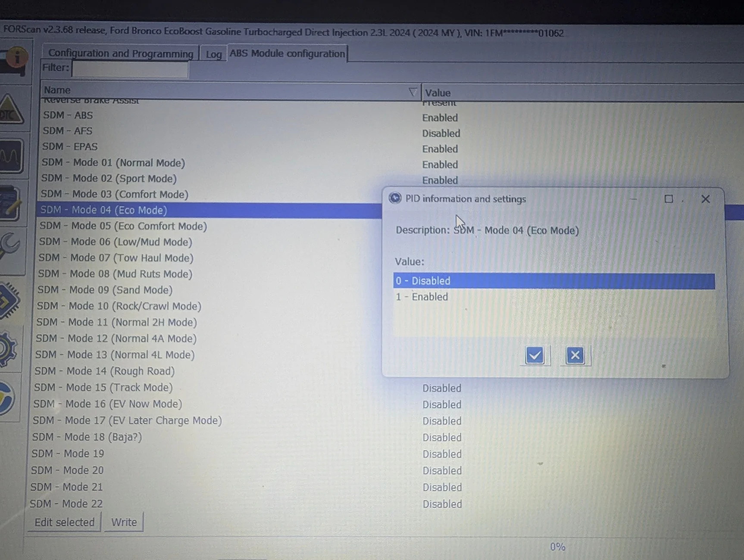Maximize the PID information and settings dialog
The image size is (744, 560).
coord(669,199)
